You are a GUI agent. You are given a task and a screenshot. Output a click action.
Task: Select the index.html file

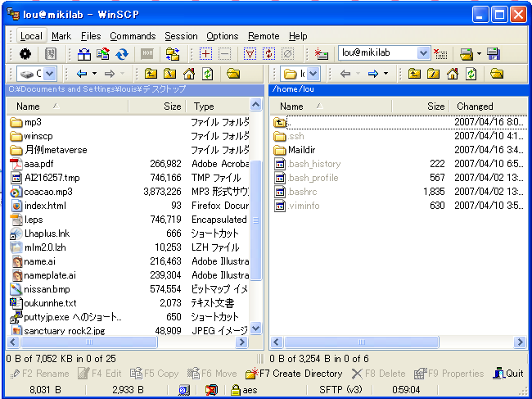tap(45, 206)
